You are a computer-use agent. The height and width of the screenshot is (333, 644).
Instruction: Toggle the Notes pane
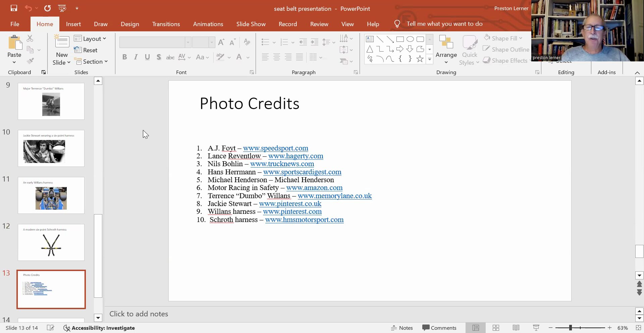402,328
